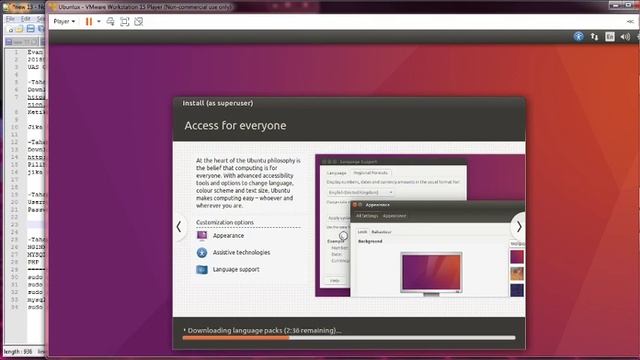Click the Language support icon
Viewport: 640px width, 360px height.
point(202,269)
